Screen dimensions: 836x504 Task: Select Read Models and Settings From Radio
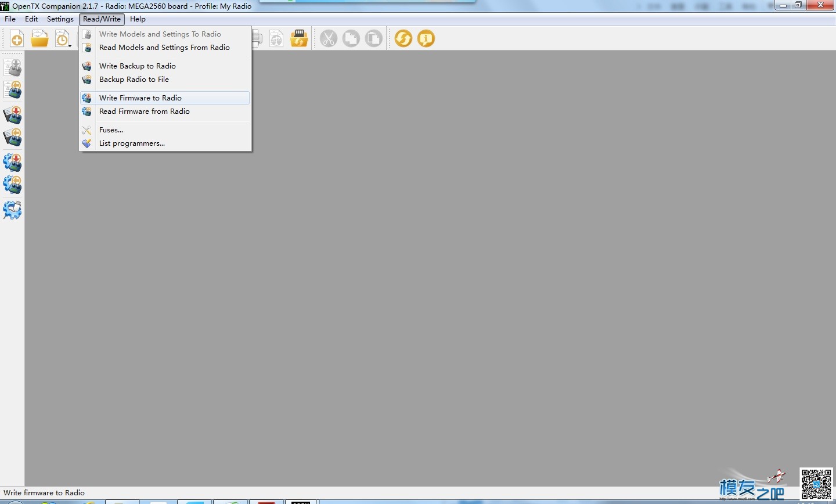165,48
